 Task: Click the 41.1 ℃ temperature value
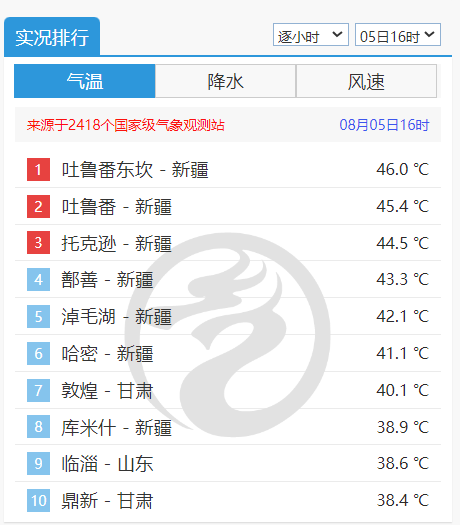[x=402, y=353]
